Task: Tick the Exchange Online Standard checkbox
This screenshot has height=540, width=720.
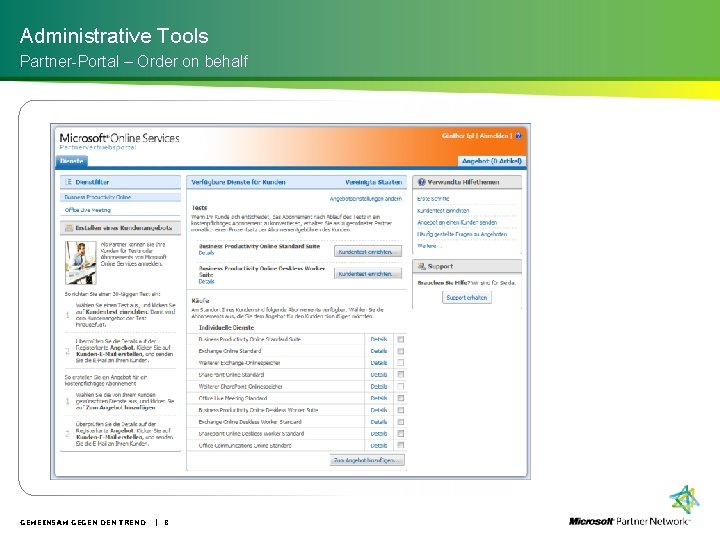Action: coord(400,351)
